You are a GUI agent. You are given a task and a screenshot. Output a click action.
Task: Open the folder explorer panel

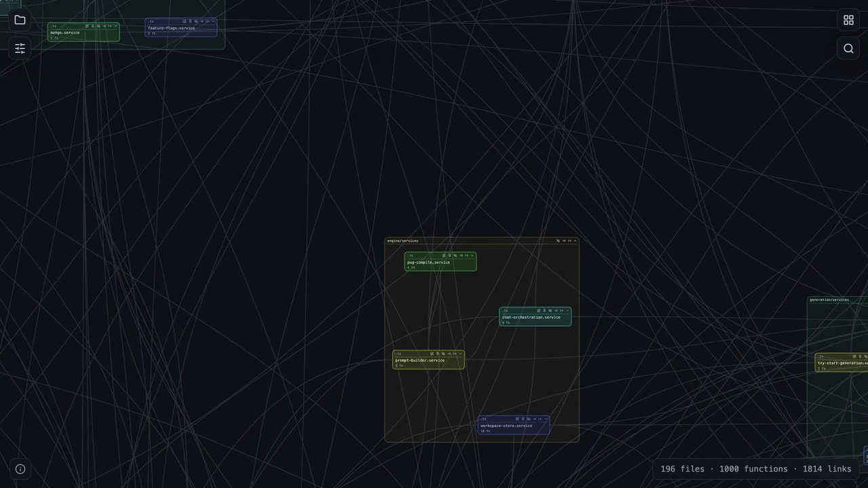[20, 20]
